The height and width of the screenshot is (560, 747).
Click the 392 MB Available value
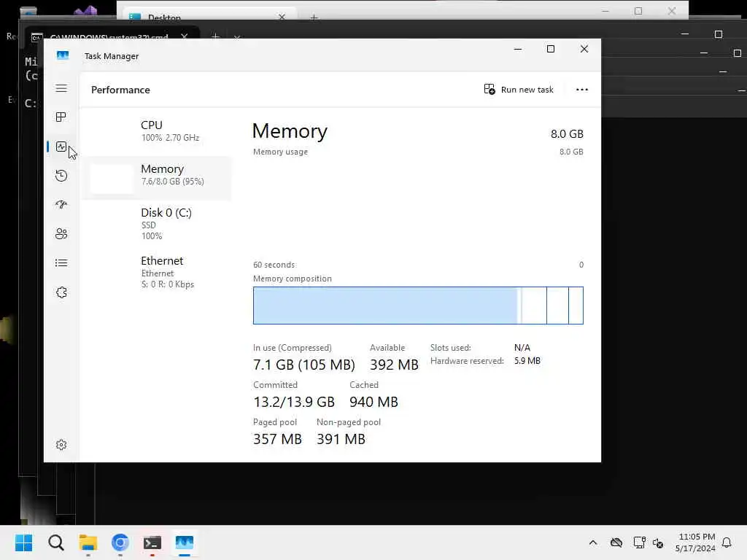pos(394,365)
